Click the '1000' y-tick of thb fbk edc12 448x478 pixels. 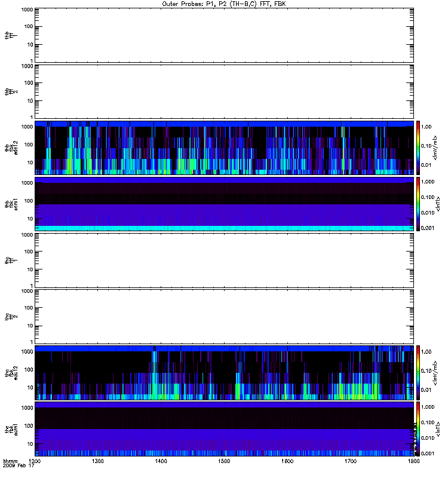pyautogui.click(x=27, y=127)
